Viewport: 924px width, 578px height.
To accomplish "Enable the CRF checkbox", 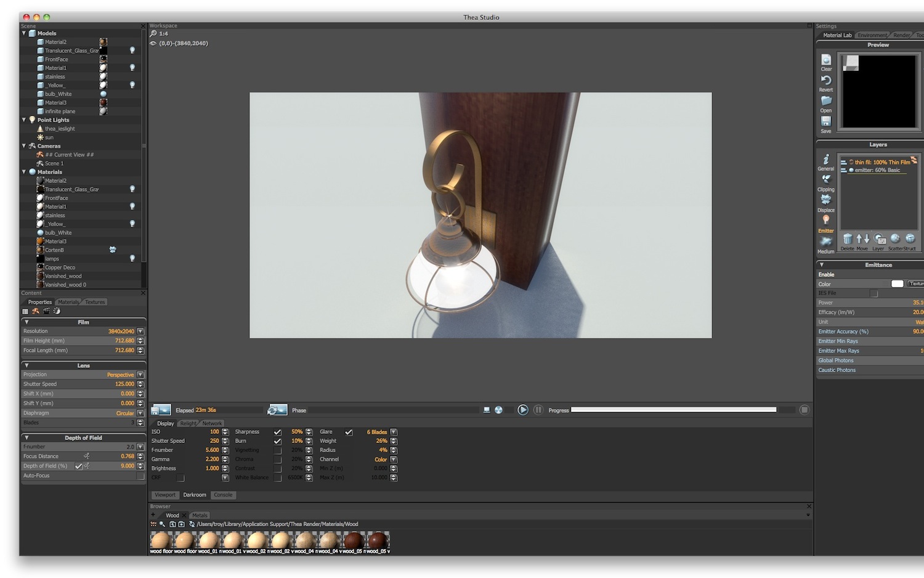I will 180,478.
